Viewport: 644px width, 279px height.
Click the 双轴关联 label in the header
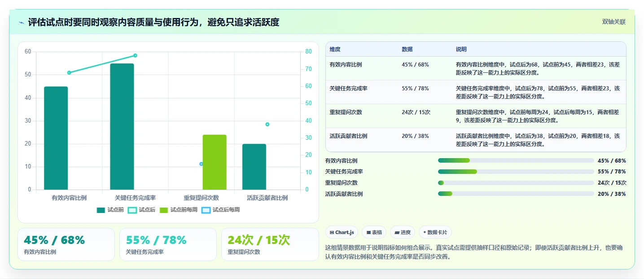click(x=613, y=22)
